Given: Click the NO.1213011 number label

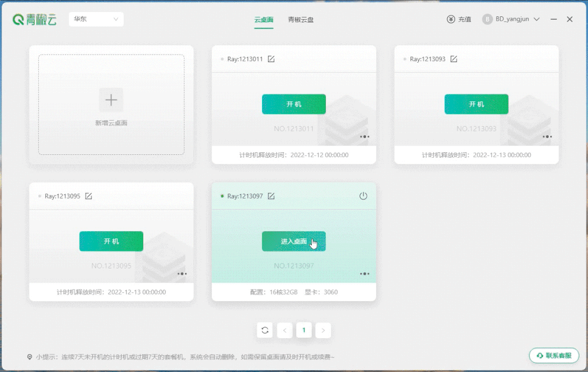Looking at the screenshot, I should 294,129.
